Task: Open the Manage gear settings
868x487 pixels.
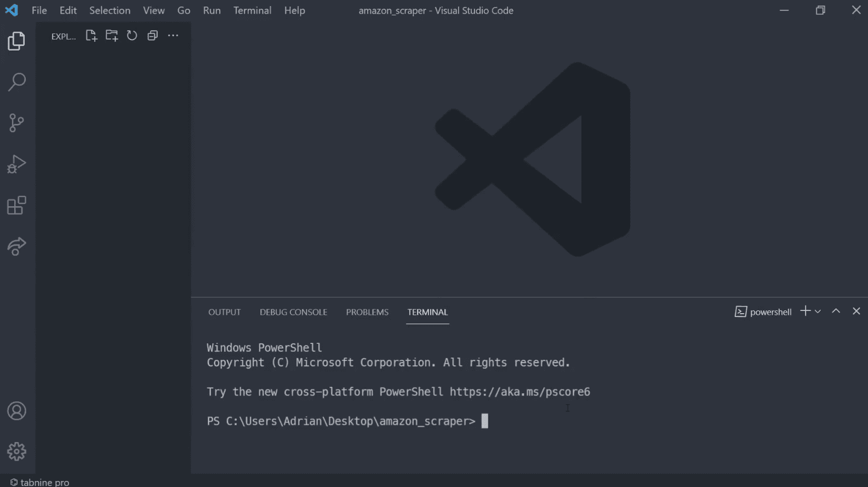Action: click(16, 451)
